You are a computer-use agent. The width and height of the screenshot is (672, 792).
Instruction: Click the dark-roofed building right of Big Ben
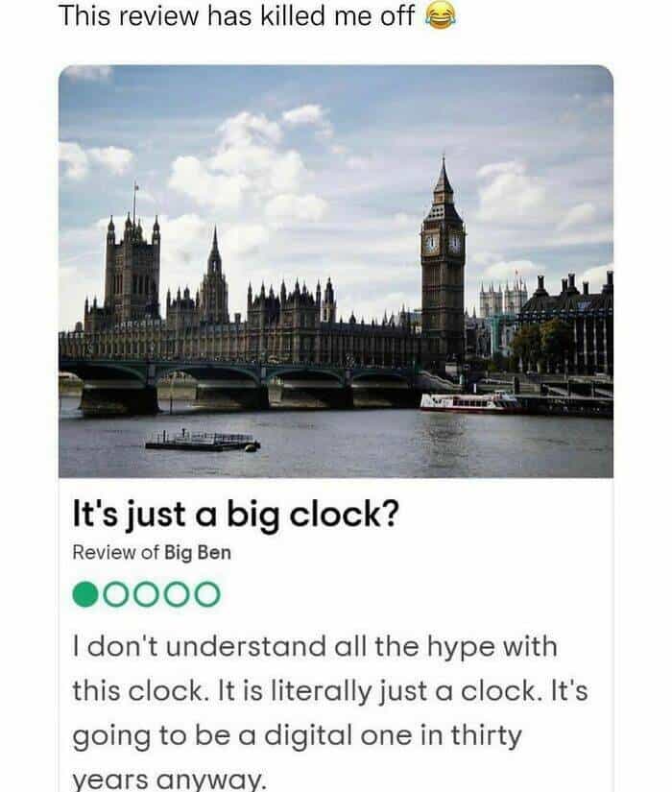(x=565, y=324)
